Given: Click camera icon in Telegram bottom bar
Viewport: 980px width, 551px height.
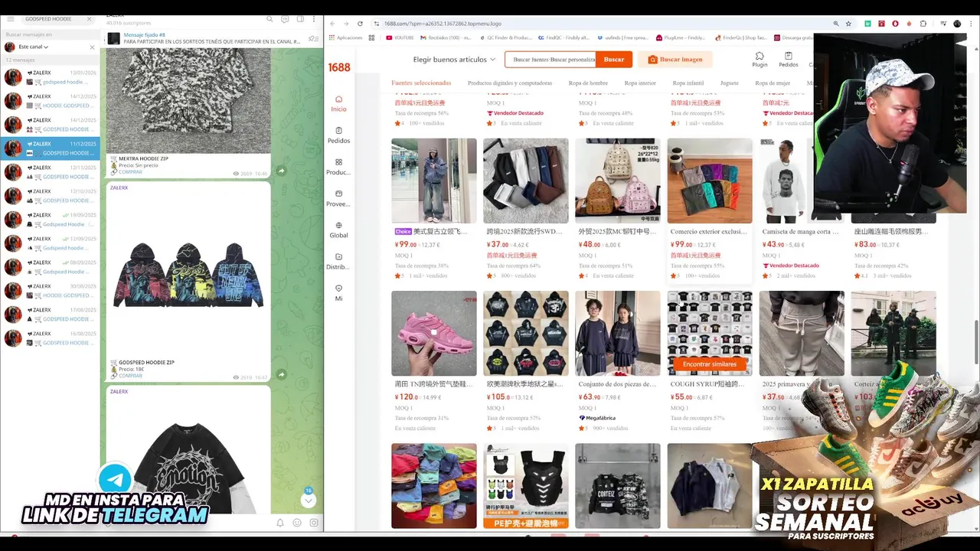Looking at the screenshot, I should tap(314, 523).
